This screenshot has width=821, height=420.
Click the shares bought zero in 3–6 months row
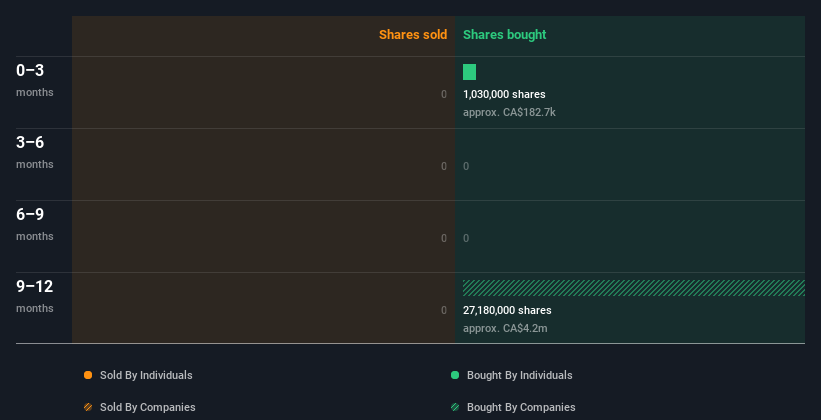coord(466,166)
